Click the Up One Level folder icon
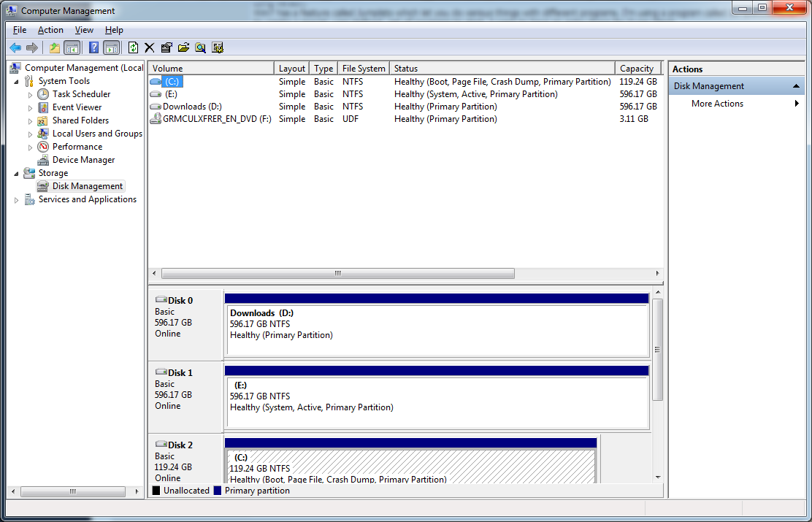Viewport: 812px width, 522px height. point(54,47)
